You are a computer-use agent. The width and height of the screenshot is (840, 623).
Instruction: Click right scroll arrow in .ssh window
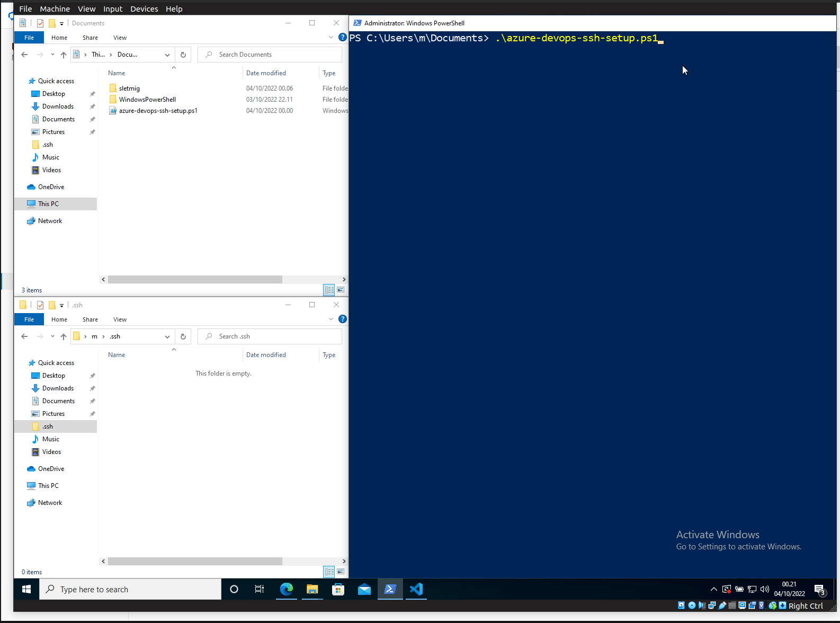coord(344,561)
